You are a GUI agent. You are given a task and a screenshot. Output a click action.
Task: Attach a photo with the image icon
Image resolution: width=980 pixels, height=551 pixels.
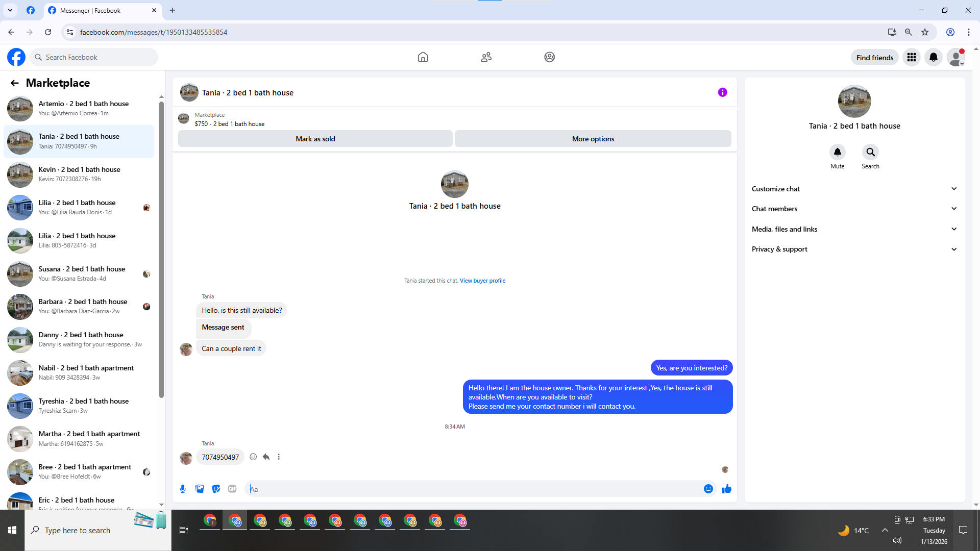point(200,489)
